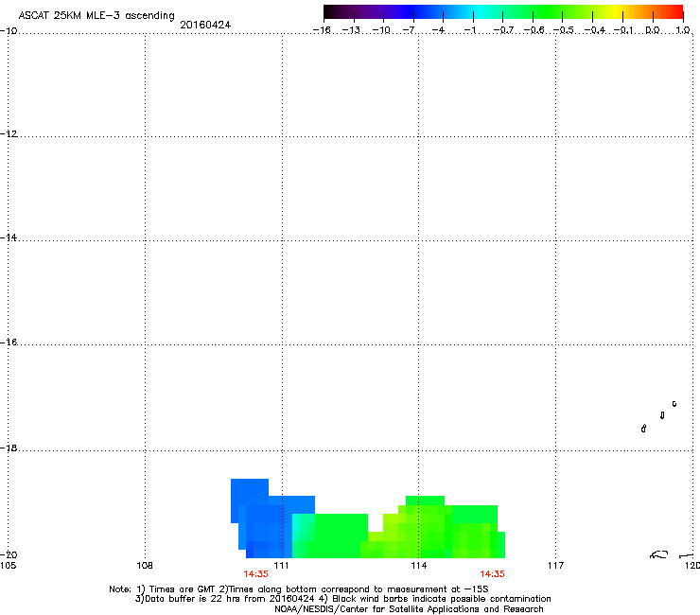Click the color bar label 1.0
The image size is (700, 615).
point(683,30)
